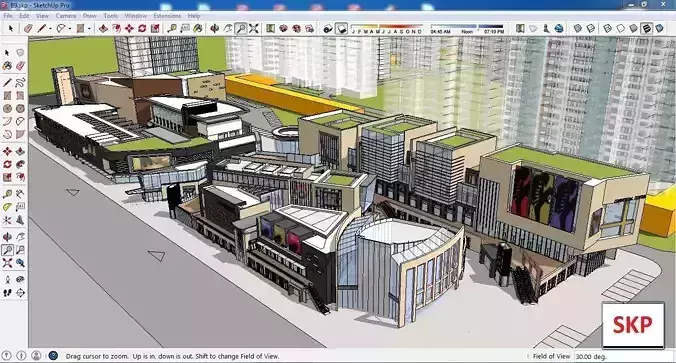Select the Axes tool in the left palette
676x363 pixels.
tap(7, 220)
